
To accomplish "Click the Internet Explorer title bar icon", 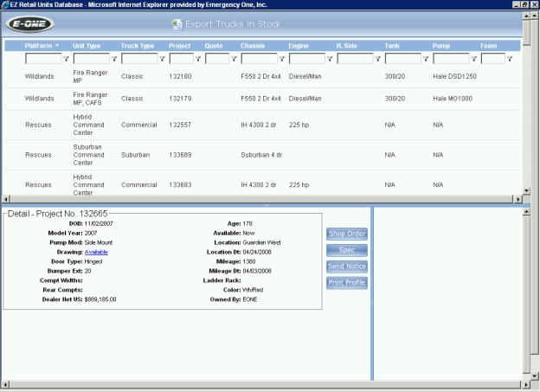I will tap(5, 5).
